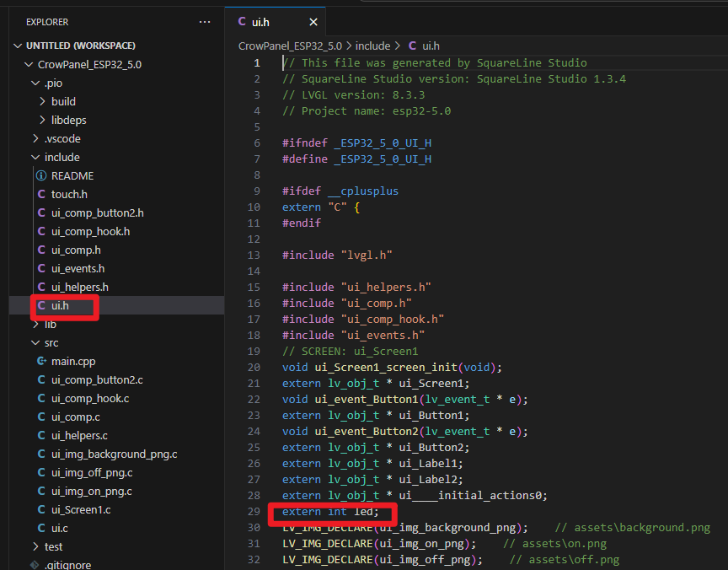Select the ui.h editor tab
728x570 pixels.
[x=276, y=22]
